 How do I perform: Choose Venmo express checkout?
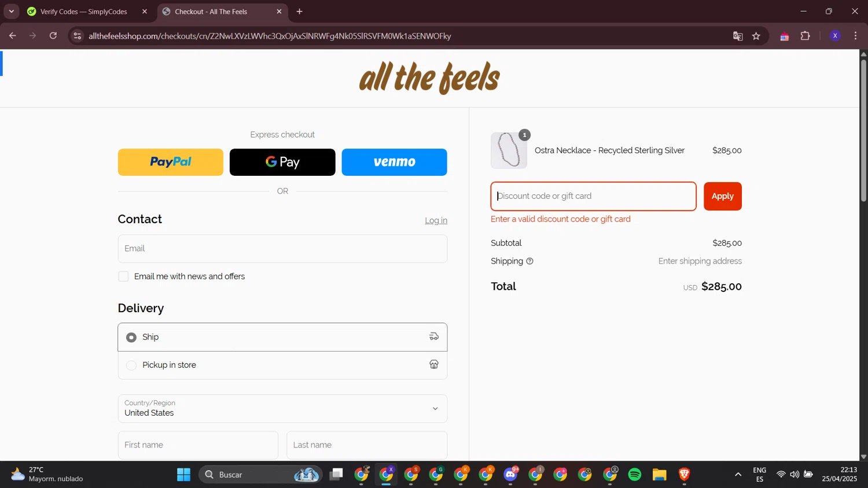394,162
